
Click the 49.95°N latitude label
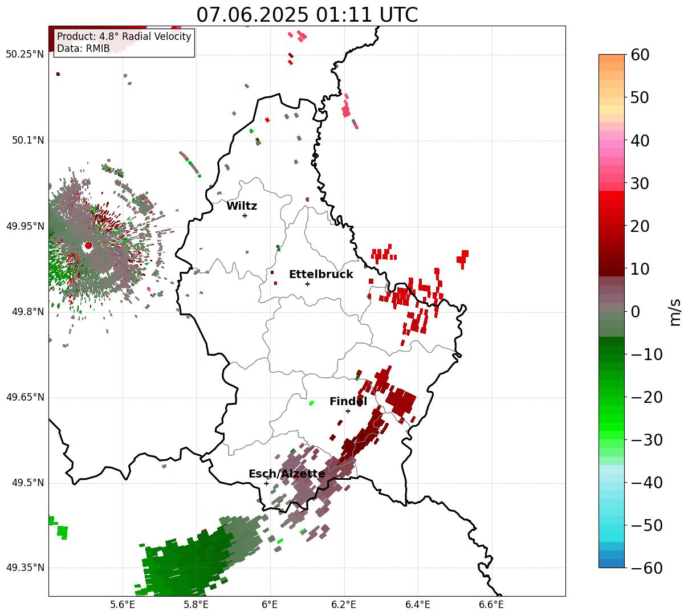[x=25, y=226]
